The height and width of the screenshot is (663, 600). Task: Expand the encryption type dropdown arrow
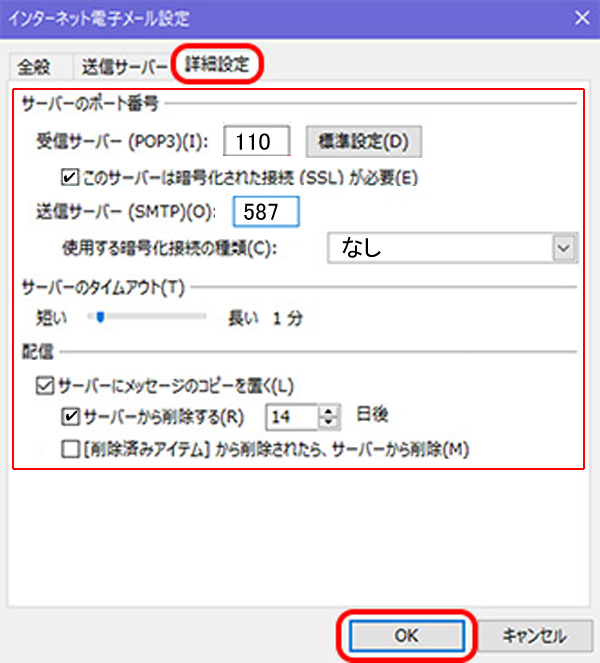565,248
